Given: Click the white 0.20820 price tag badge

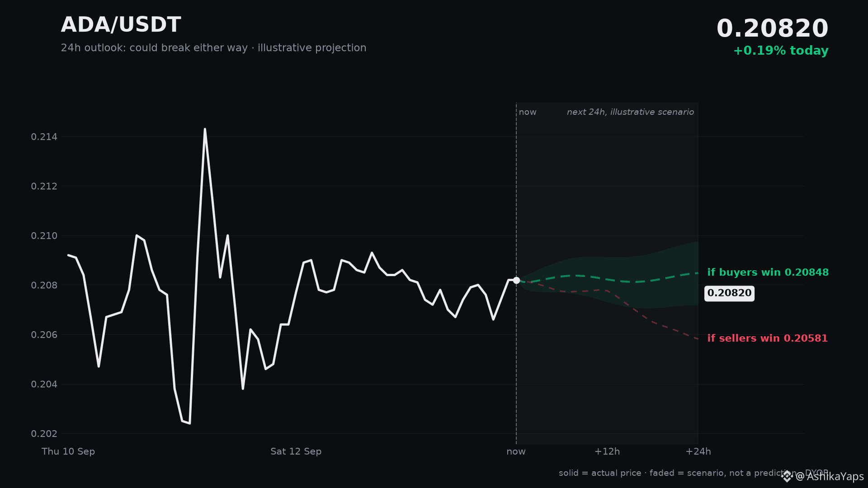Looking at the screenshot, I should tap(729, 293).
